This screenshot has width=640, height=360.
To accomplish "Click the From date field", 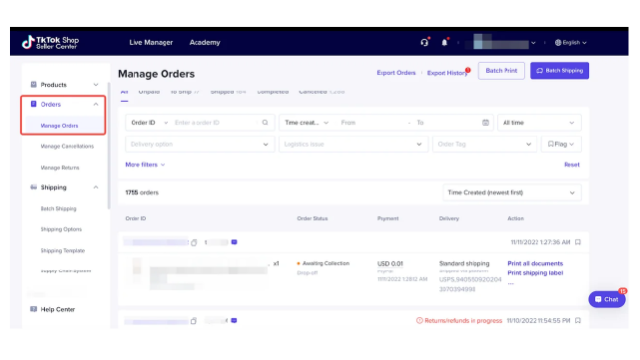I will pyautogui.click(x=371, y=122).
